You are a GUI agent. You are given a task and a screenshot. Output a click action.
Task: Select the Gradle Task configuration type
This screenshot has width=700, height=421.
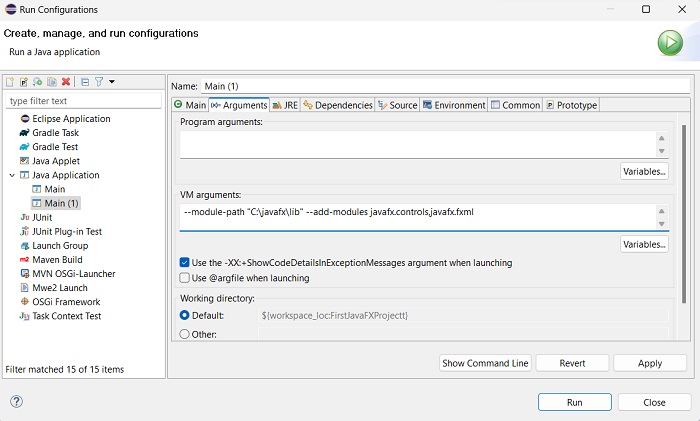pyautogui.click(x=55, y=133)
